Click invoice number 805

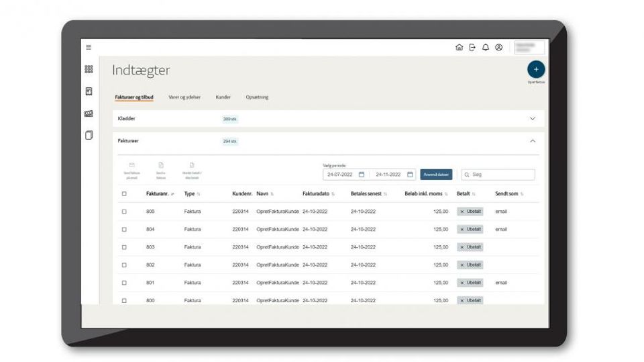[x=150, y=212]
